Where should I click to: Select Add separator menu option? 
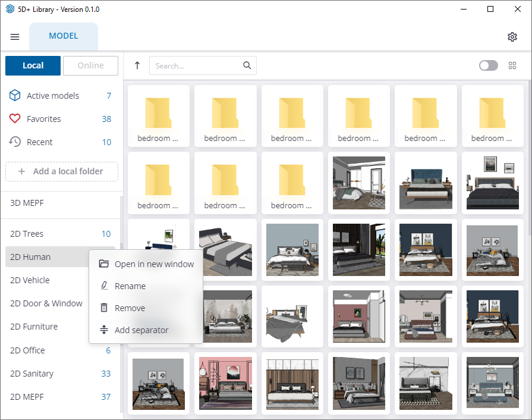coord(141,330)
